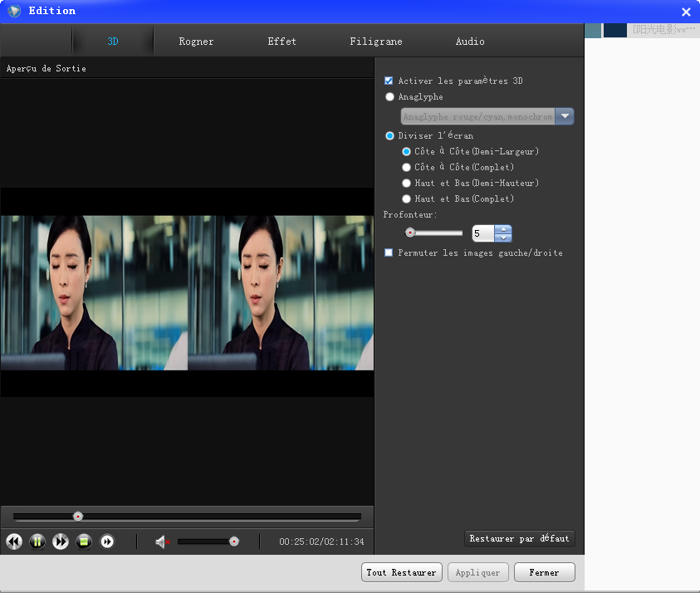
Task: Open the Effet tab
Action: [x=281, y=41]
